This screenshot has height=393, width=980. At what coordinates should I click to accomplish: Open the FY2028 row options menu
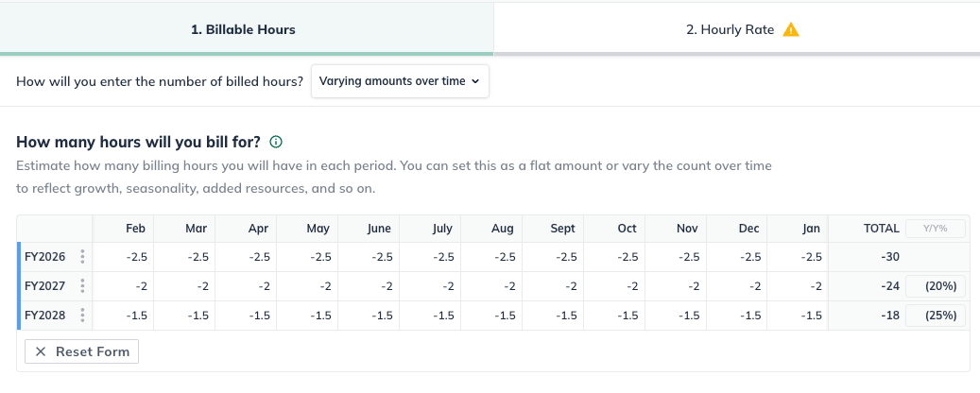pyautogui.click(x=83, y=316)
